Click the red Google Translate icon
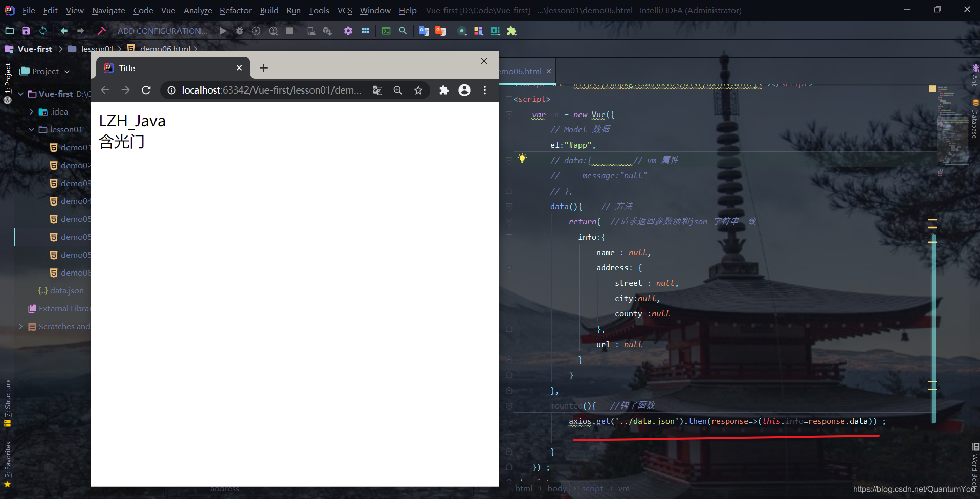Screen dimensions: 980x499 [440, 31]
